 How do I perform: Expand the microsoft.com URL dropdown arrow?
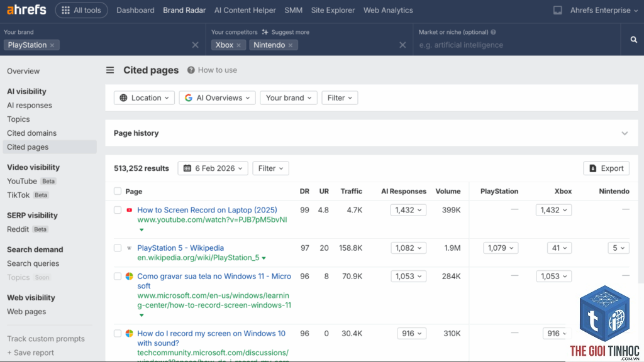point(142,315)
